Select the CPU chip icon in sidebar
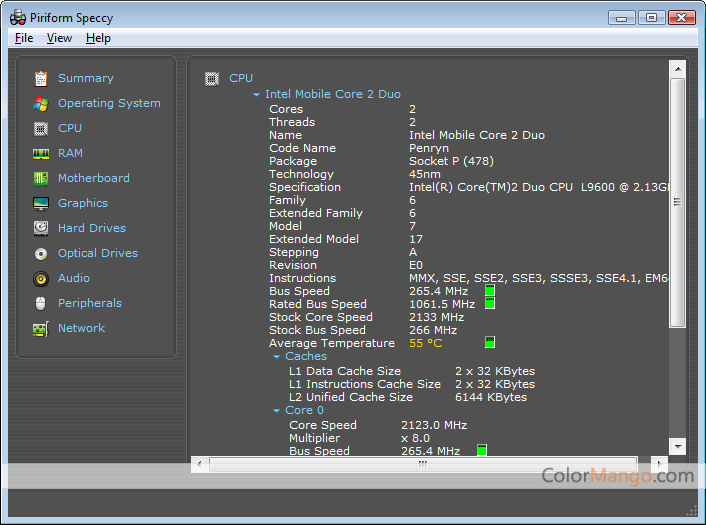 coord(41,128)
